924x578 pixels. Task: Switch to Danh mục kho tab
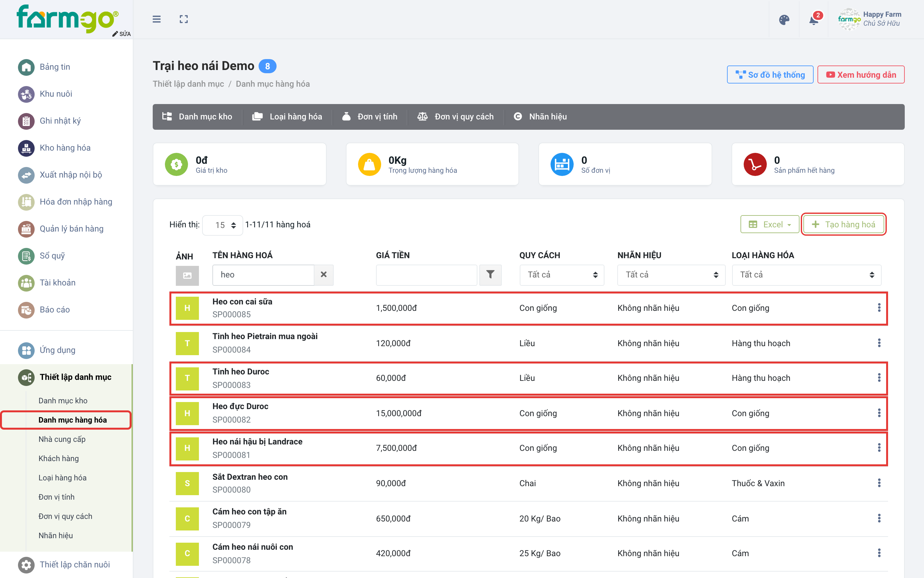click(x=197, y=117)
